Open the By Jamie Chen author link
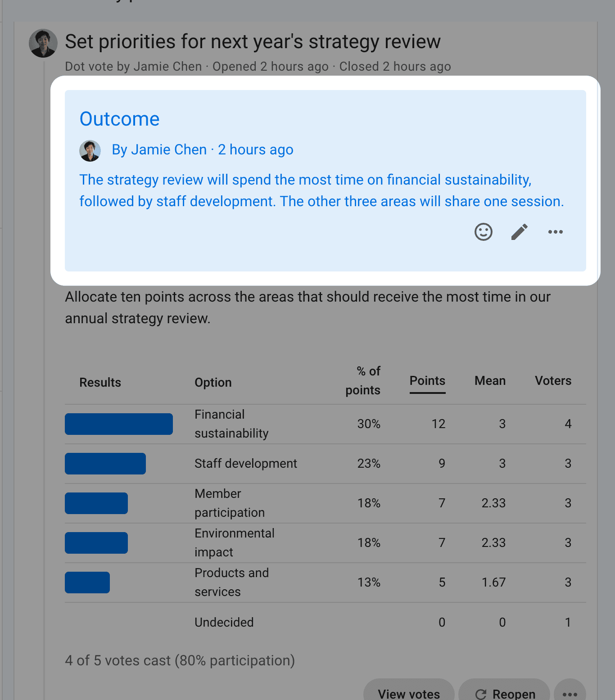This screenshot has width=615, height=700. [x=159, y=149]
